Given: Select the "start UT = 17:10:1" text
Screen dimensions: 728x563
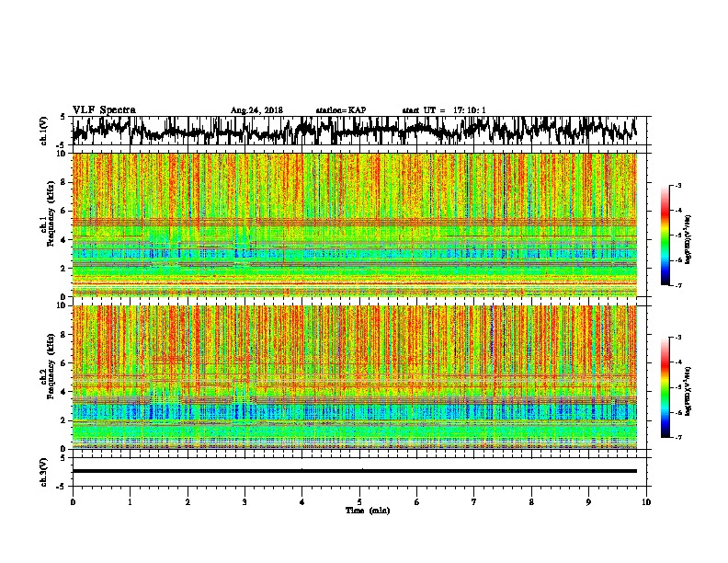Looking at the screenshot, I should click(x=444, y=110).
